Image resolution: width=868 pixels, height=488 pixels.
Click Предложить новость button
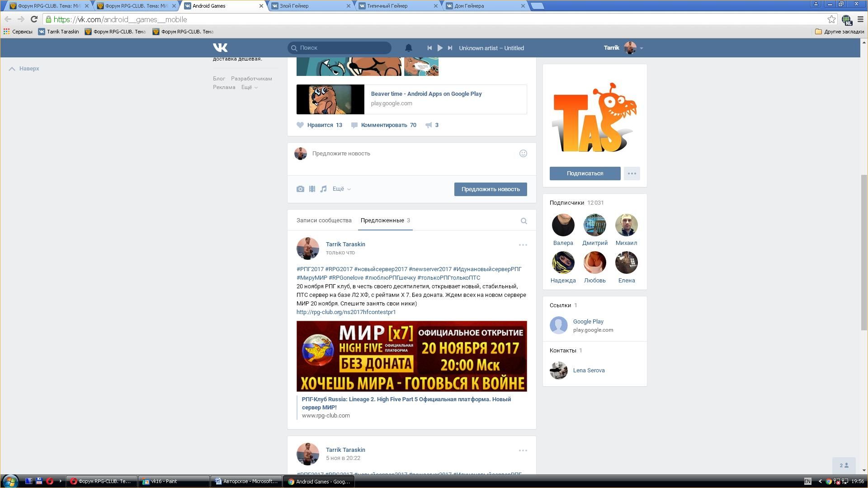[x=491, y=189]
